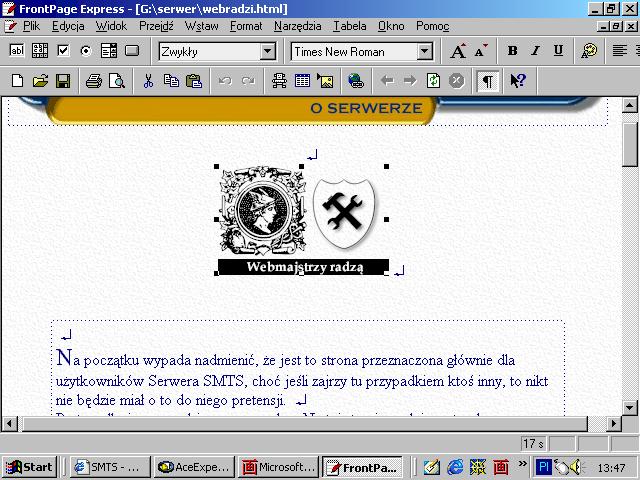Open the Format menu

pyautogui.click(x=246, y=27)
